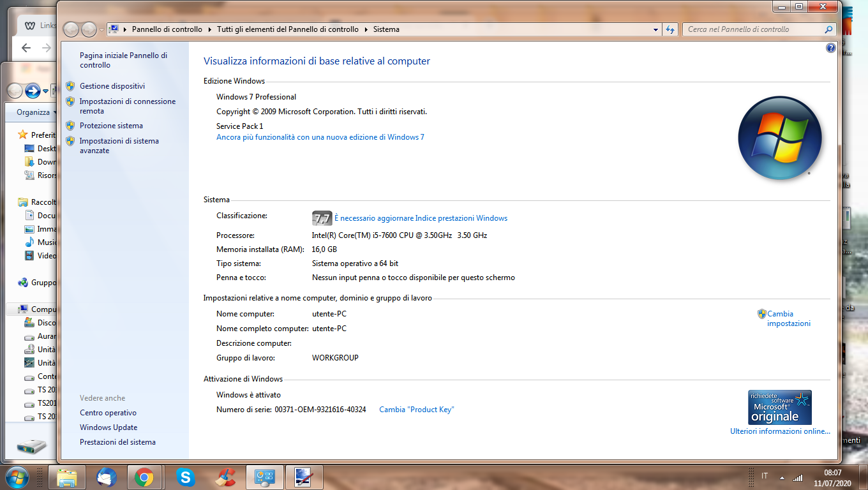Screen dimensions: 868x490
Task: Click the Musica note icon in Explorer
Action: 29,242
